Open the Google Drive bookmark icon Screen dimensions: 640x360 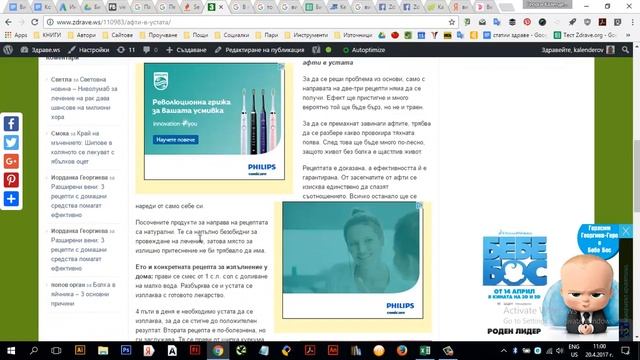click(x=382, y=36)
